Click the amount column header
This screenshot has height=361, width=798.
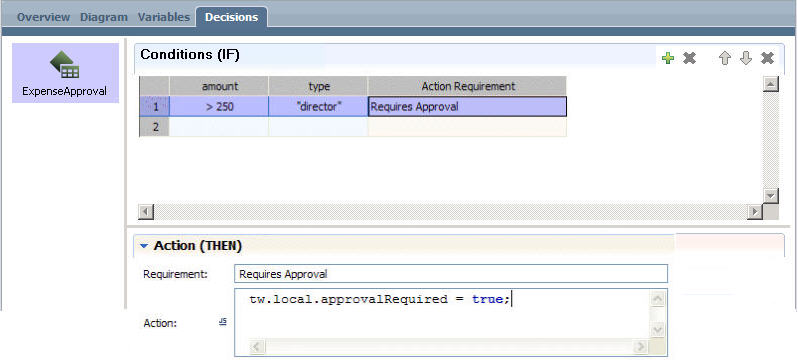pos(219,86)
